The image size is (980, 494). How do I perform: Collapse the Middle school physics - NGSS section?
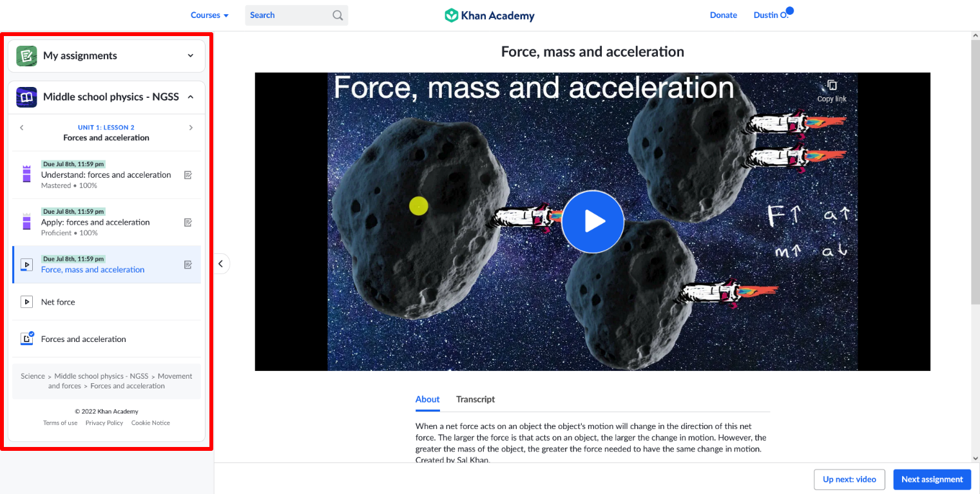[x=190, y=97]
